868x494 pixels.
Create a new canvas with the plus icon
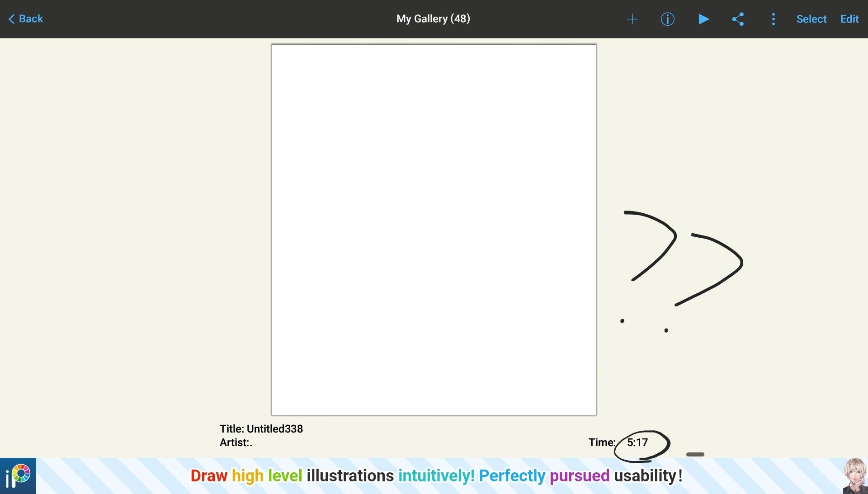coord(632,19)
